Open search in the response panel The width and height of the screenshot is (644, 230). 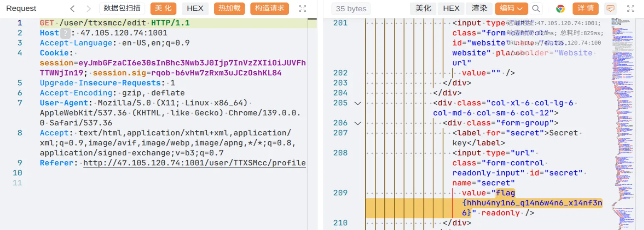(x=536, y=9)
